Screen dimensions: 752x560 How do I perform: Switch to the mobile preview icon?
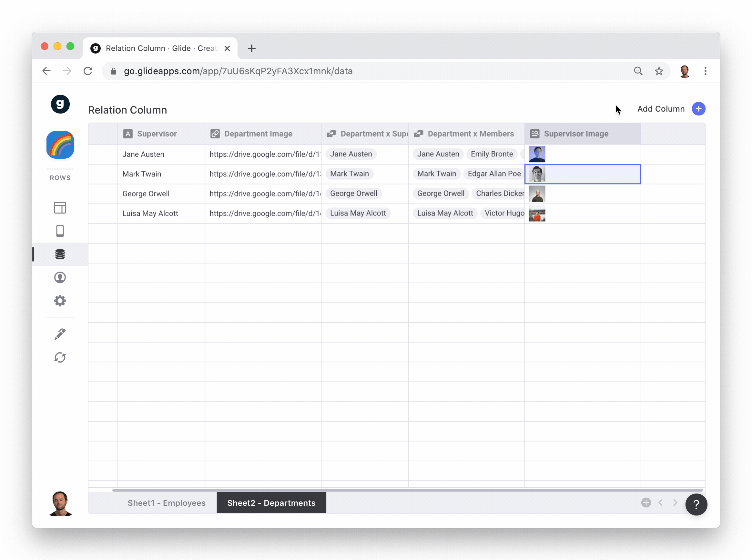[x=60, y=231]
